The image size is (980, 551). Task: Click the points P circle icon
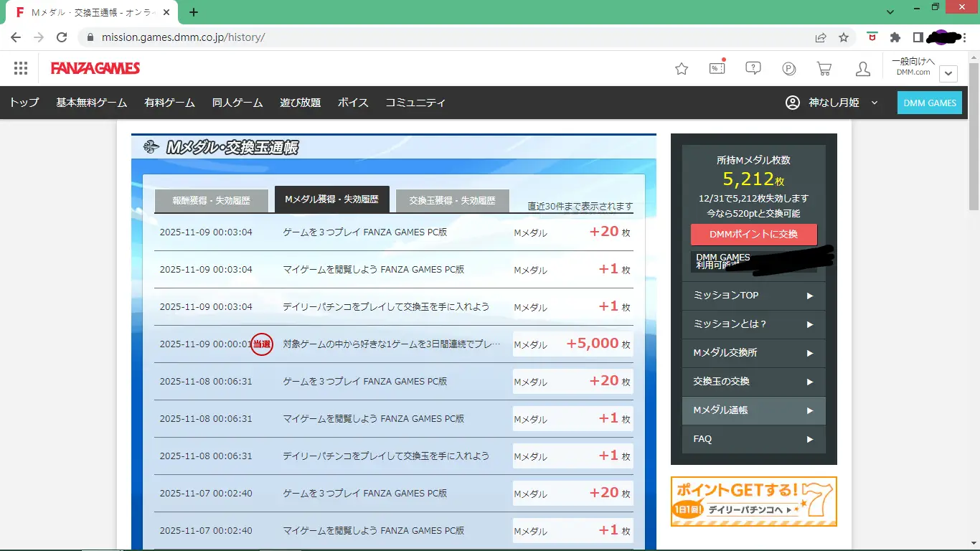789,69
